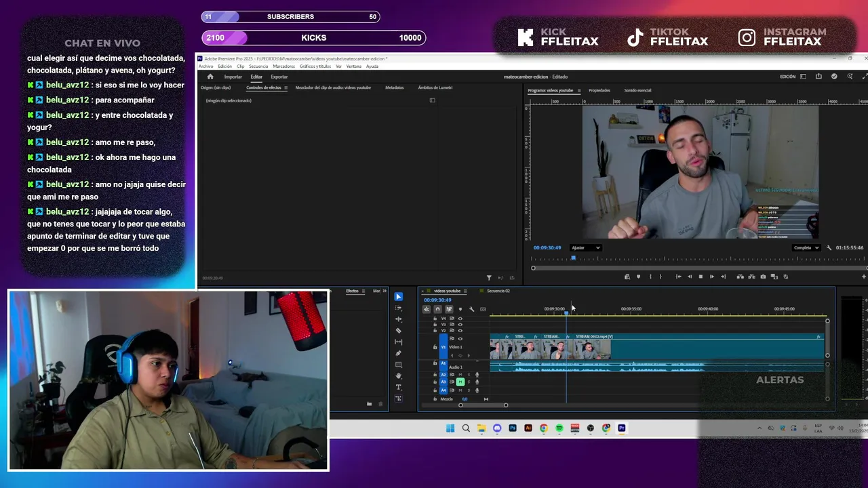
Task: Click Mark In bracket button
Action: [650, 277]
